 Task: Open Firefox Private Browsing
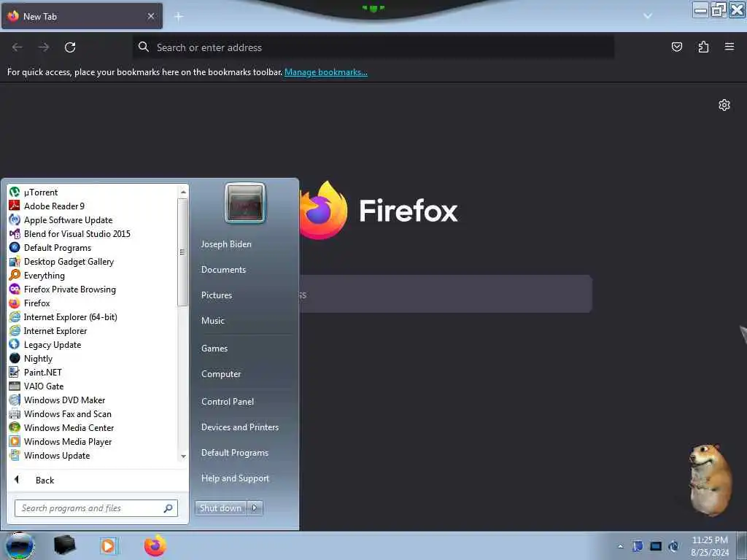[x=92, y=289]
